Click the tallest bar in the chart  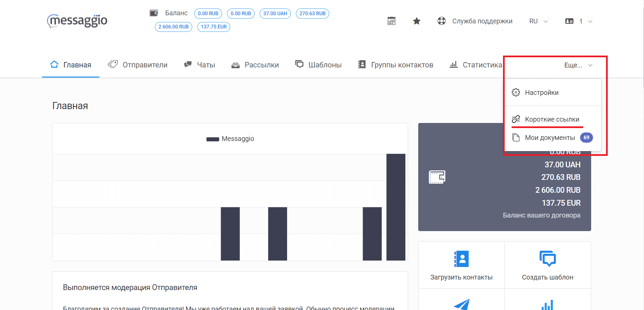(396, 207)
